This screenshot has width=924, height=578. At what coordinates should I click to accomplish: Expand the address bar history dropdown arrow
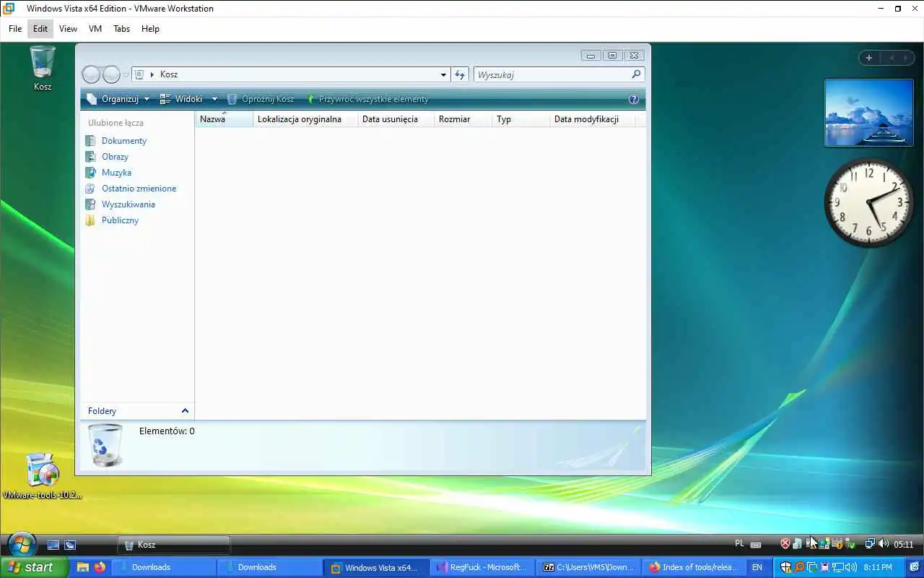[443, 74]
